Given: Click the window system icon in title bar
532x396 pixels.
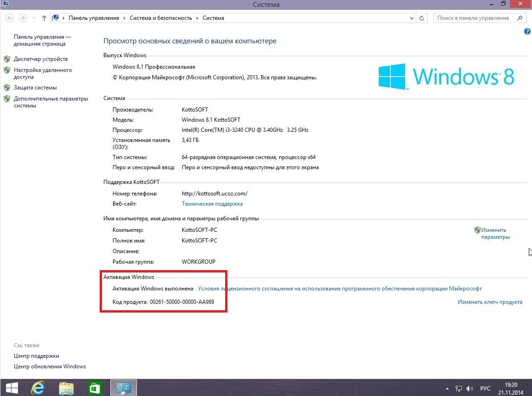Looking at the screenshot, I should pyautogui.click(x=5, y=4).
